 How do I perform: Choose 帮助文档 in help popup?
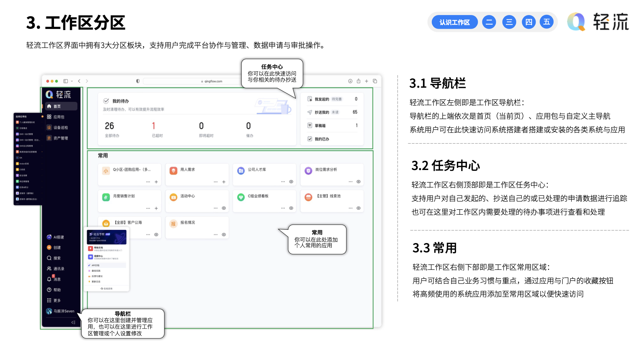pos(106,249)
